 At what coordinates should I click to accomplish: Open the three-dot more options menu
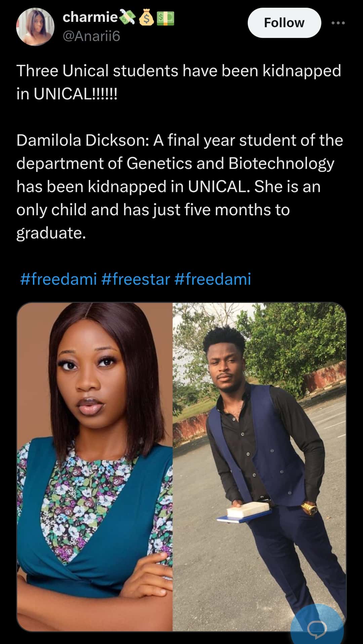pyautogui.click(x=338, y=23)
